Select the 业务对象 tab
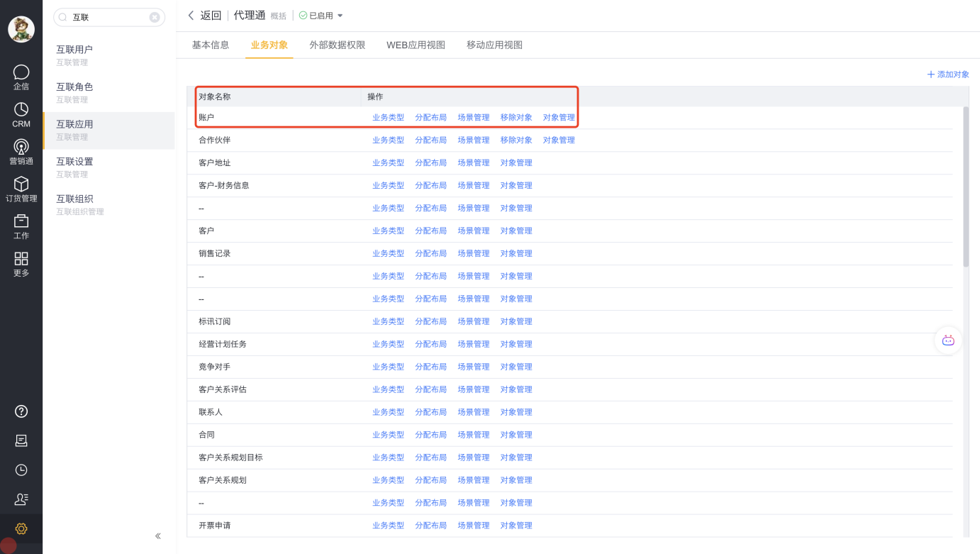This screenshot has height=554, width=980. pos(269,45)
